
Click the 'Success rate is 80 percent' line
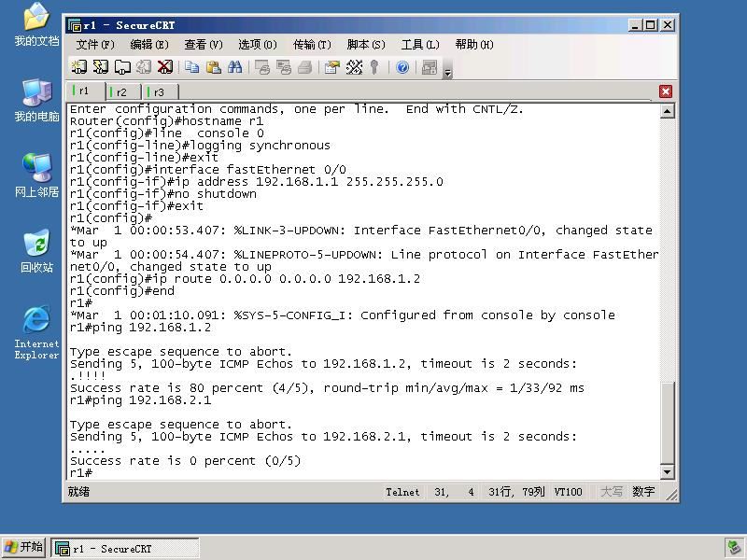[x=327, y=388]
